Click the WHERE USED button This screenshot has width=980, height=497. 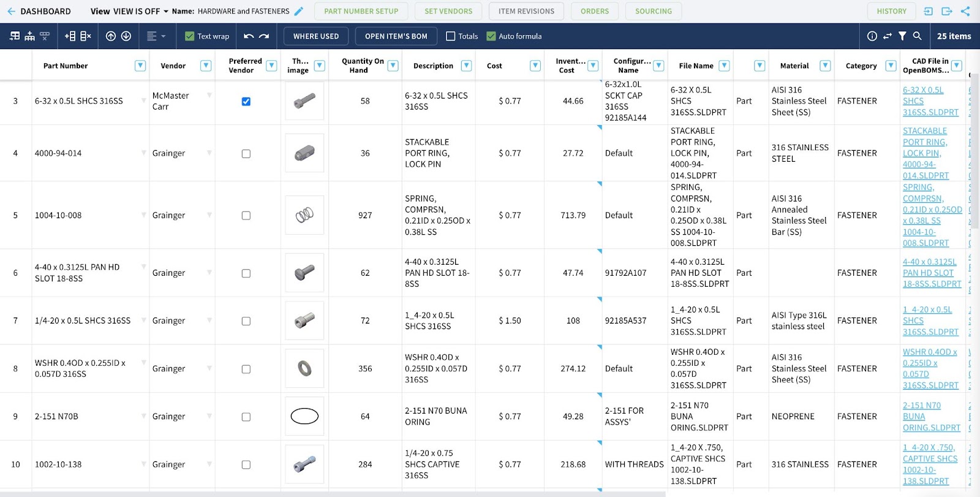click(x=315, y=36)
